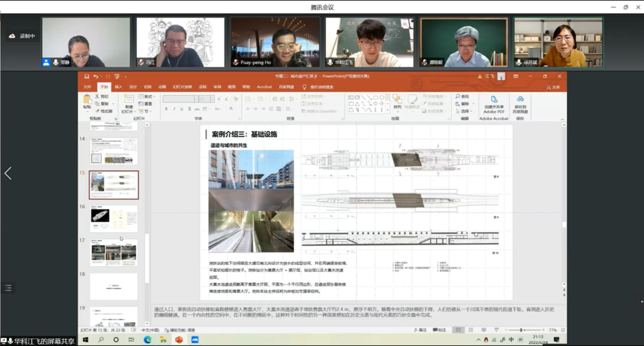Screen dimensions: 644x346
Task: Apply Italic formatting
Action: coord(174,109)
